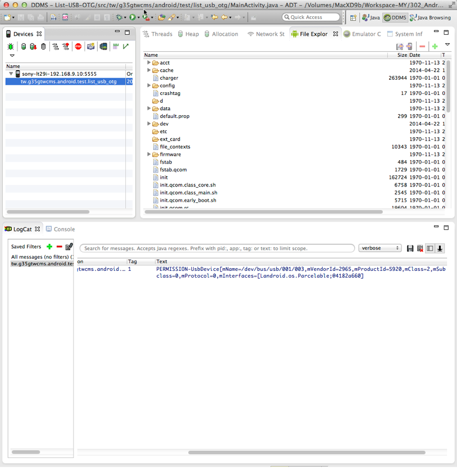The height and width of the screenshot is (476, 457).
Task: Expand the acct folder
Action: [149, 63]
